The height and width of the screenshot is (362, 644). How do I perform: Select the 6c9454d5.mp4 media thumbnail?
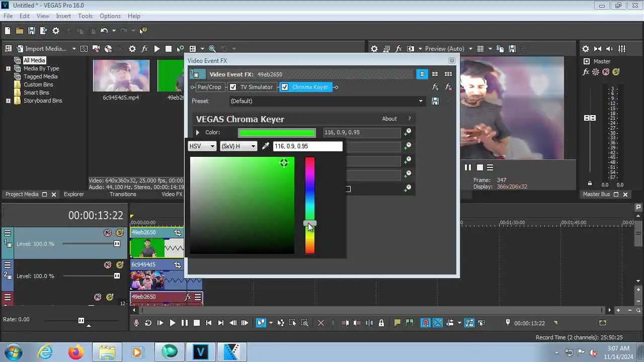point(121,75)
